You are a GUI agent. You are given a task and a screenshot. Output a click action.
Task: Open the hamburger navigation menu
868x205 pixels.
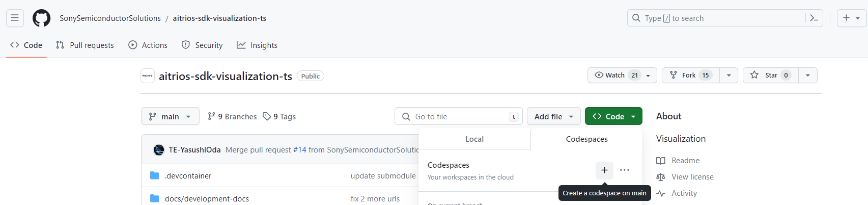pos(15,18)
